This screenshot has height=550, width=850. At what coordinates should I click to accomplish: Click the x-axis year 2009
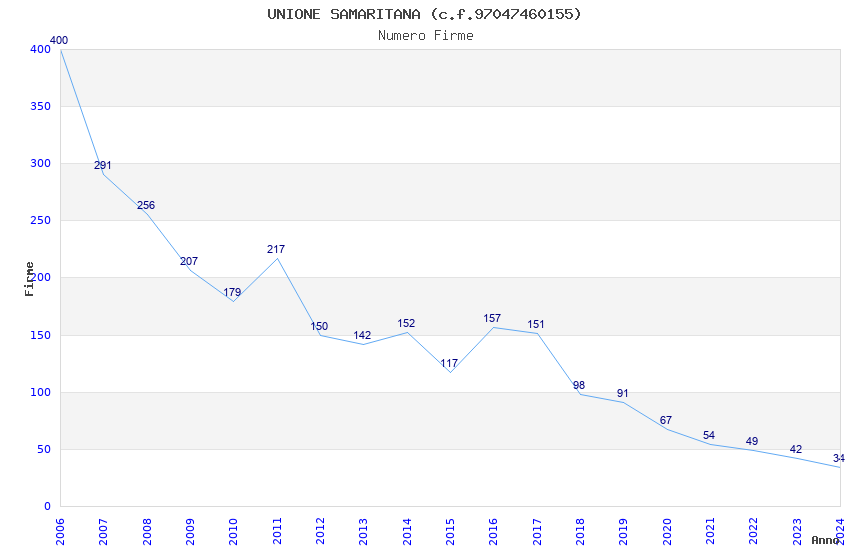[x=190, y=531]
